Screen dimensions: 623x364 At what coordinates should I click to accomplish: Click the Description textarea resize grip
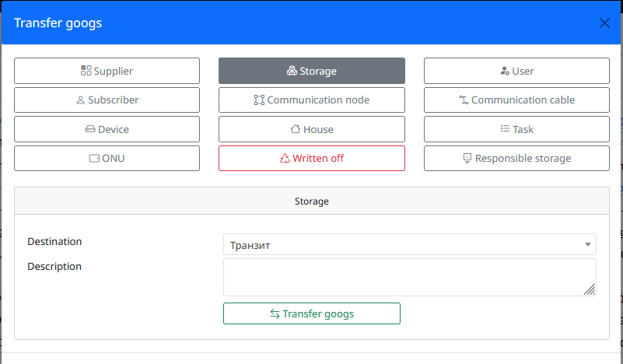tap(590, 289)
